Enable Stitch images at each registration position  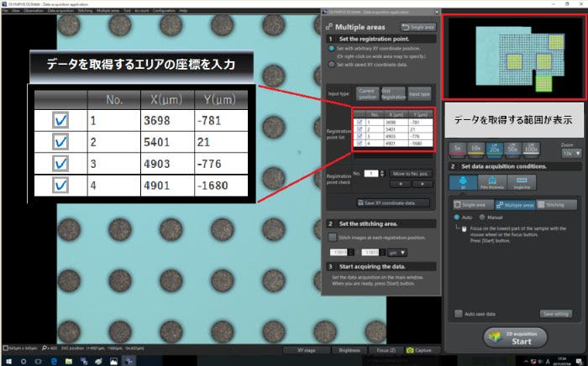tap(333, 237)
